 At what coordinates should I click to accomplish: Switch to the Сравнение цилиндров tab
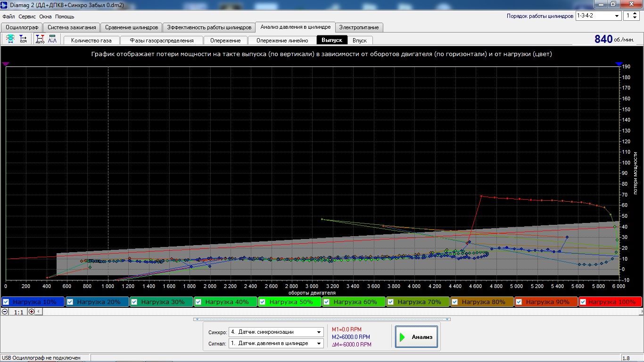[x=132, y=27]
